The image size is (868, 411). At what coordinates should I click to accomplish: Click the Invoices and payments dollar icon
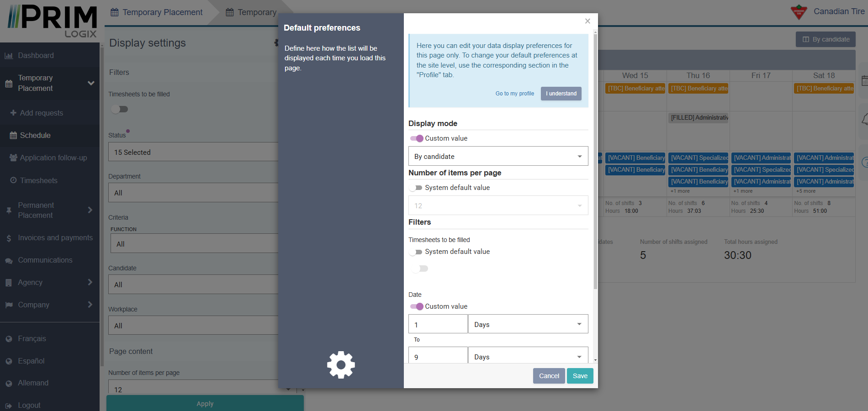click(9, 238)
